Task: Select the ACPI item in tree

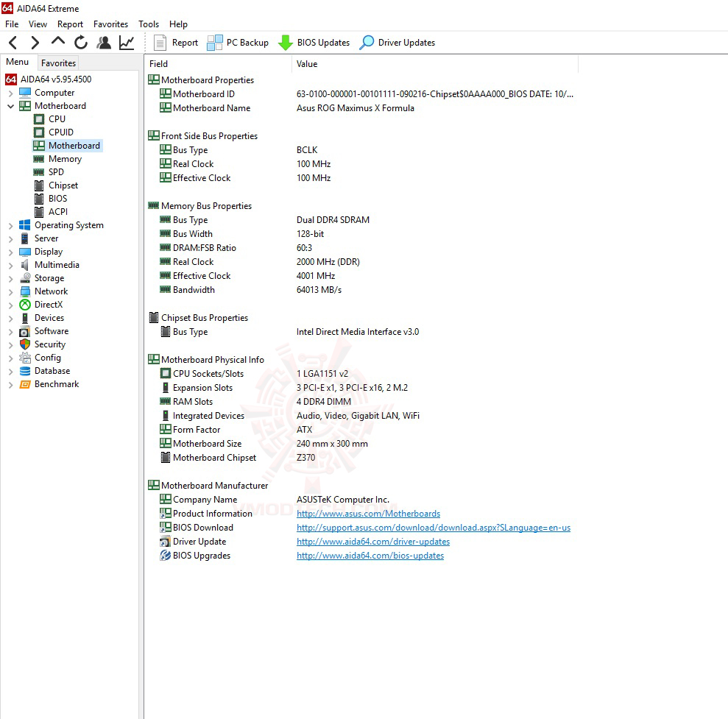Action: coord(58,212)
